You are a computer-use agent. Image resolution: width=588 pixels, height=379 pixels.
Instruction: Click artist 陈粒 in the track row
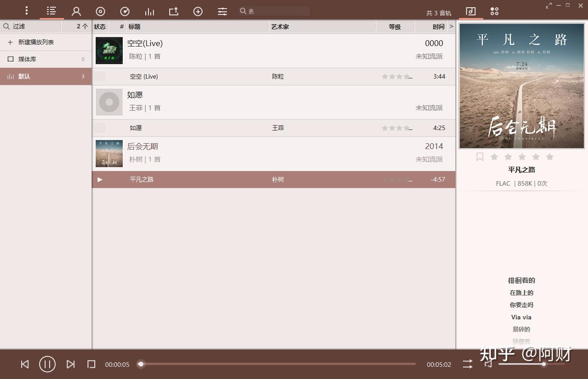click(x=278, y=76)
